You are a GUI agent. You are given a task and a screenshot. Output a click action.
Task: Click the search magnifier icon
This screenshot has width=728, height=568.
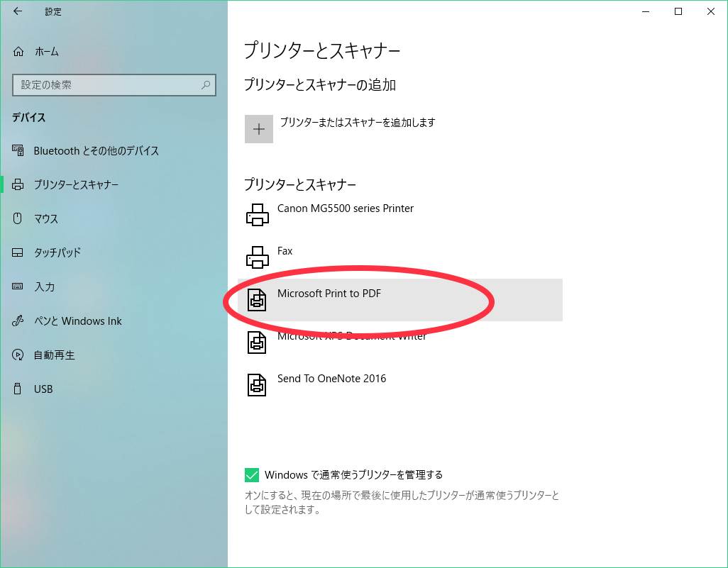point(206,85)
